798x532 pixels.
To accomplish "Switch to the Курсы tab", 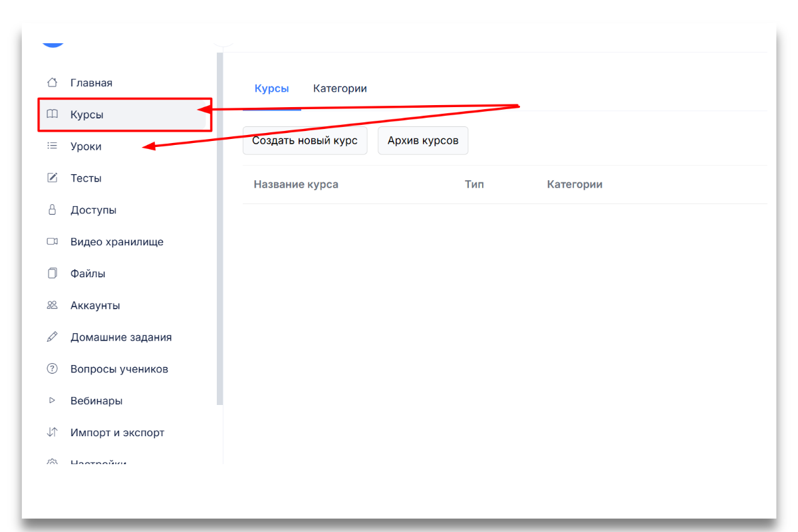I will 271,88.
